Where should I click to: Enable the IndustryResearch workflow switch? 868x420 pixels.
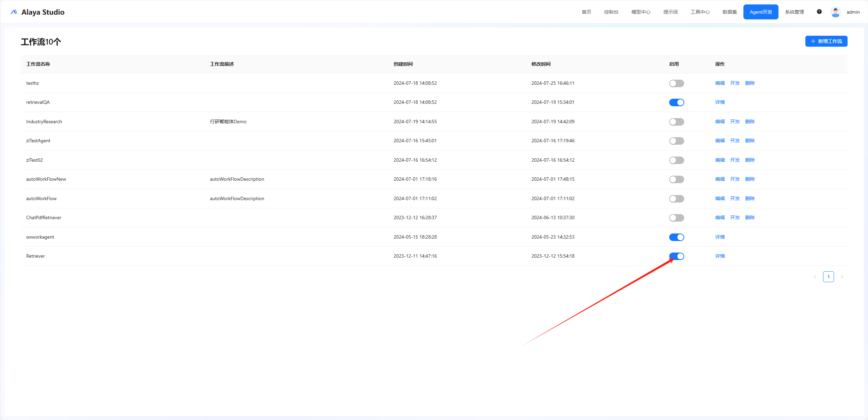point(676,122)
